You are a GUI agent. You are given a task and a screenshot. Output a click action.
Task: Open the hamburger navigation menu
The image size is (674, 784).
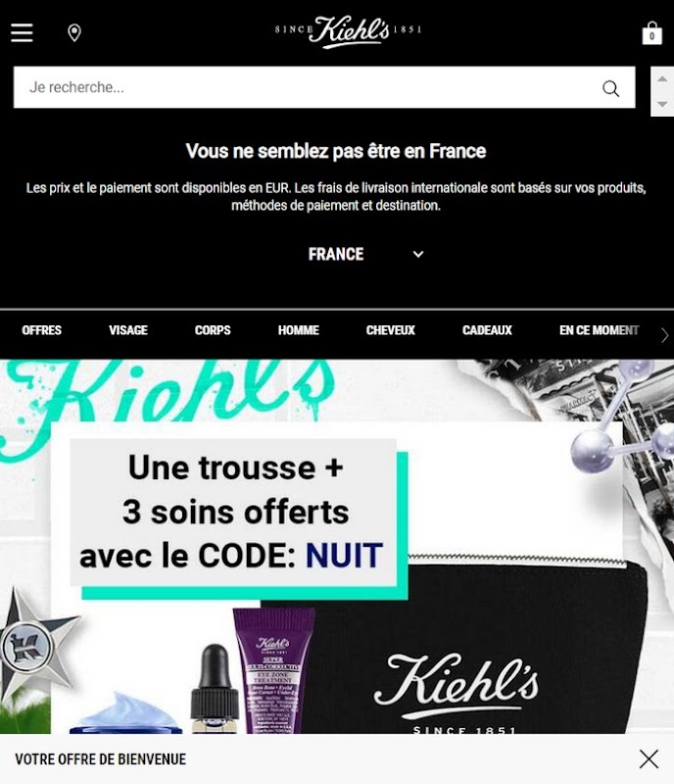point(22,32)
